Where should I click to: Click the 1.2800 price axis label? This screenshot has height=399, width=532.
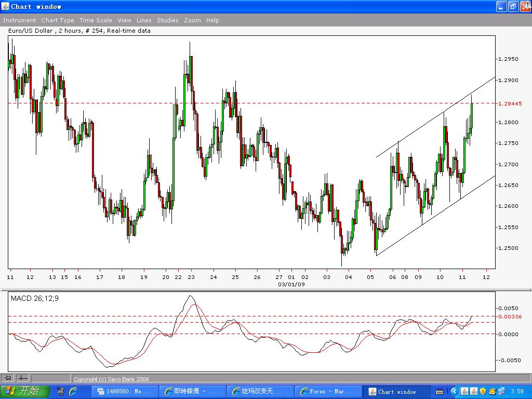[x=508, y=123]
